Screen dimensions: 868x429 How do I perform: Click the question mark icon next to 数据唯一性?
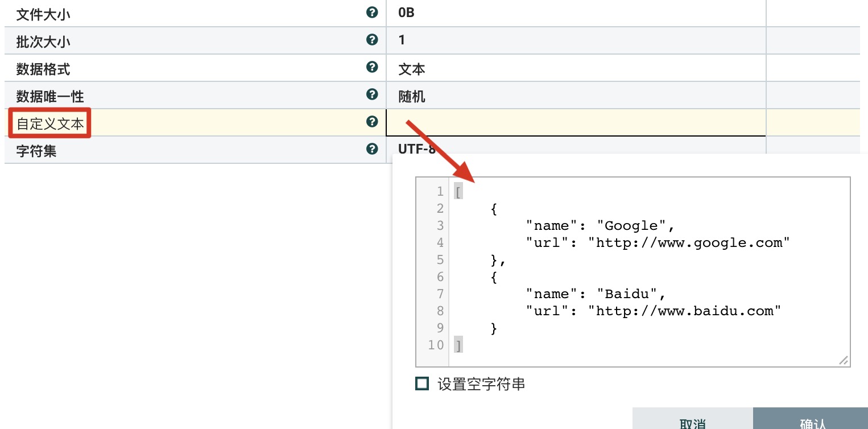coord(372,94)
